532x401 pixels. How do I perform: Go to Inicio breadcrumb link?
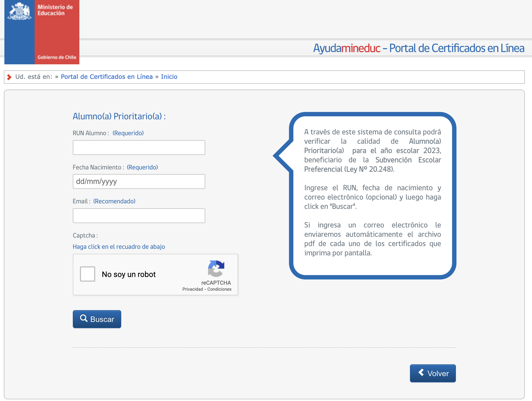[169, 77]
